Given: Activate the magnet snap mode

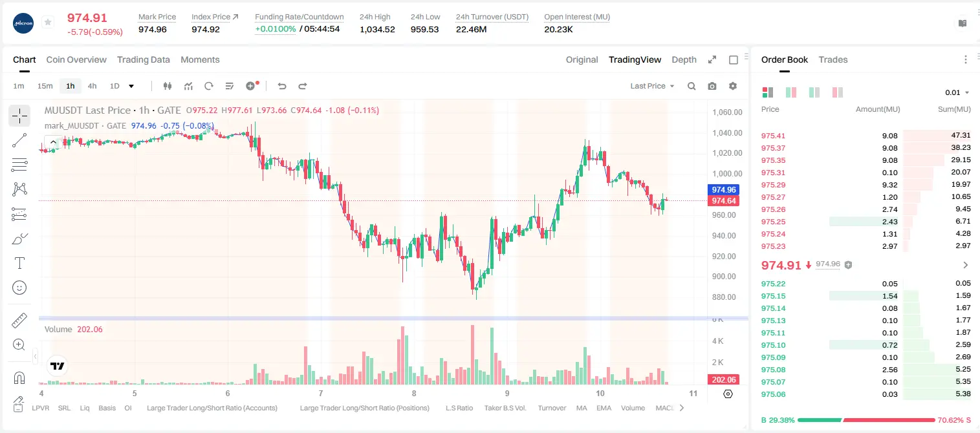Looking at the screenshot, I should [19, 377].
